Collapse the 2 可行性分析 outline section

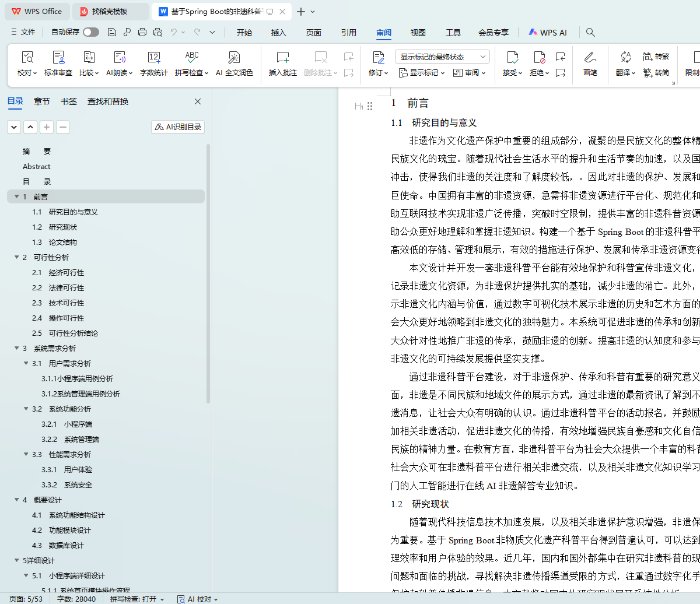click(x=16, y=257)
